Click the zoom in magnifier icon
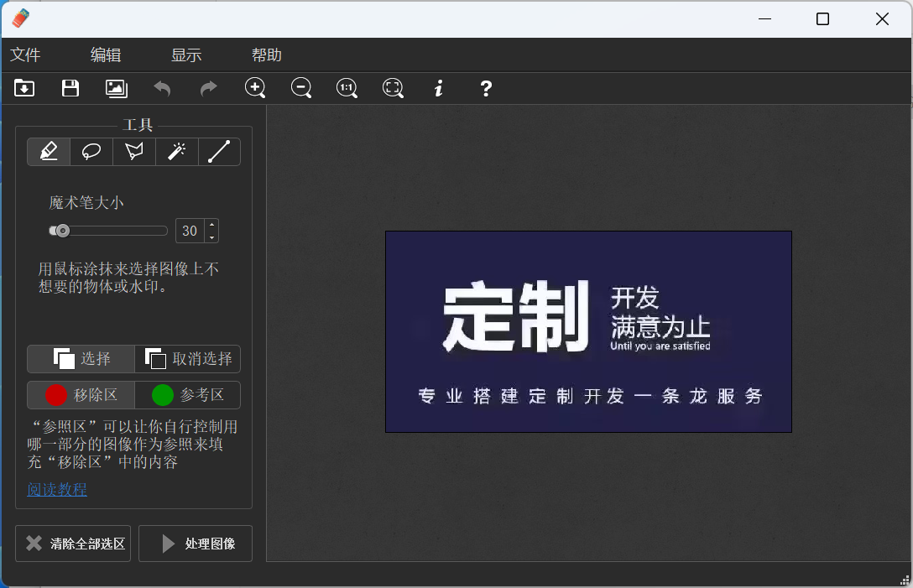 point(255,88)
